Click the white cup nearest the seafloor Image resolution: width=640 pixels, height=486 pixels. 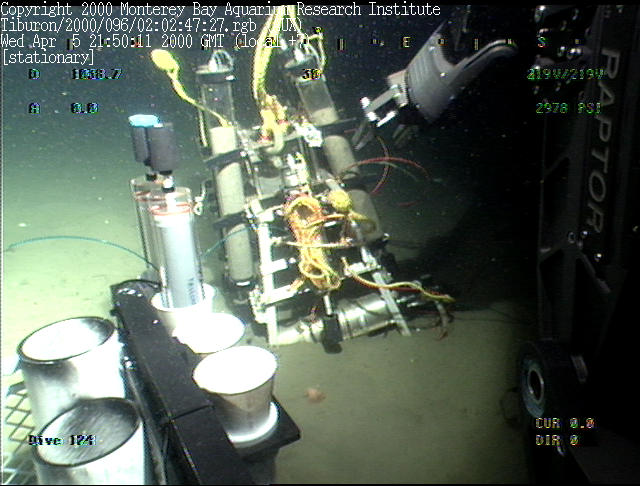coord(236,384)
